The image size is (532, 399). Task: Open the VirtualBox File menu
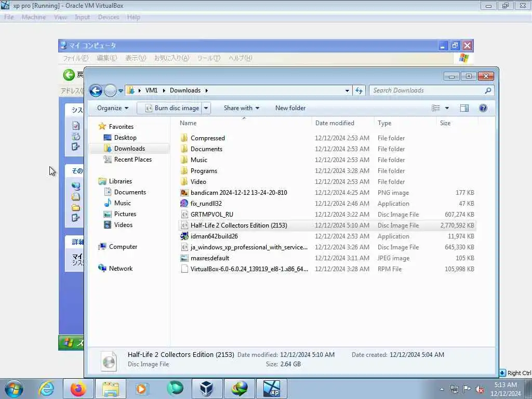9,17
